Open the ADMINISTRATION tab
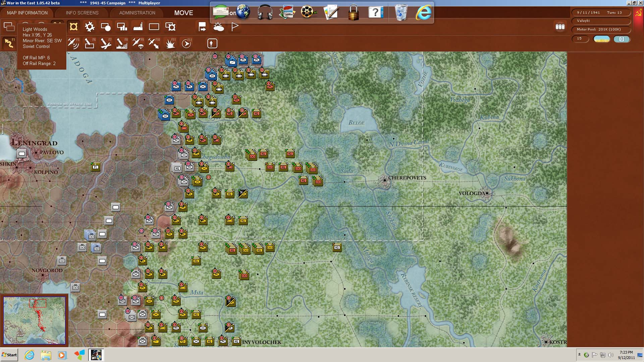The height and width of the screenshot is (362, 644). click(x=137, y=13)
